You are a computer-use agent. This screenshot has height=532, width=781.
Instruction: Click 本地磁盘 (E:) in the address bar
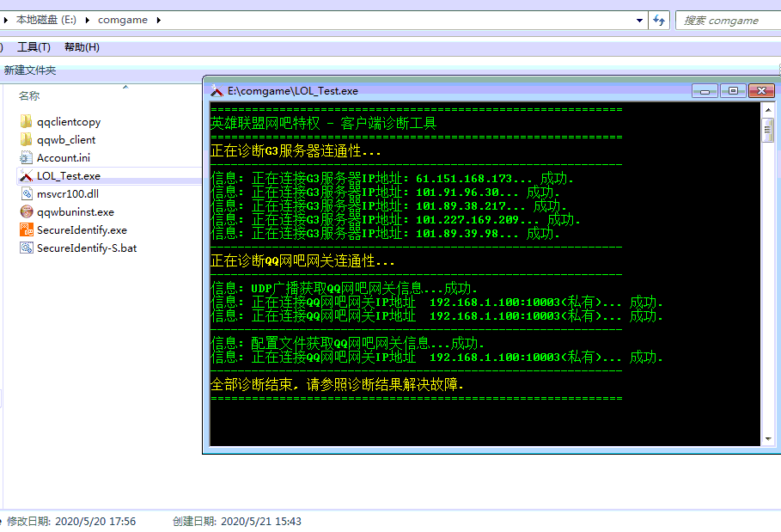46,20
